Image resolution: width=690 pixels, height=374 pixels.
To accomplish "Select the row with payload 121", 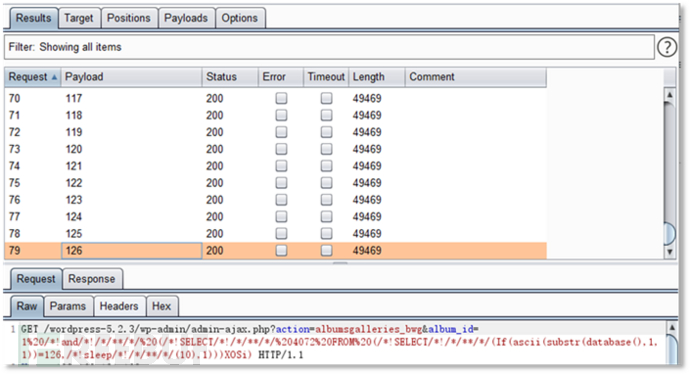I will 275,166.
